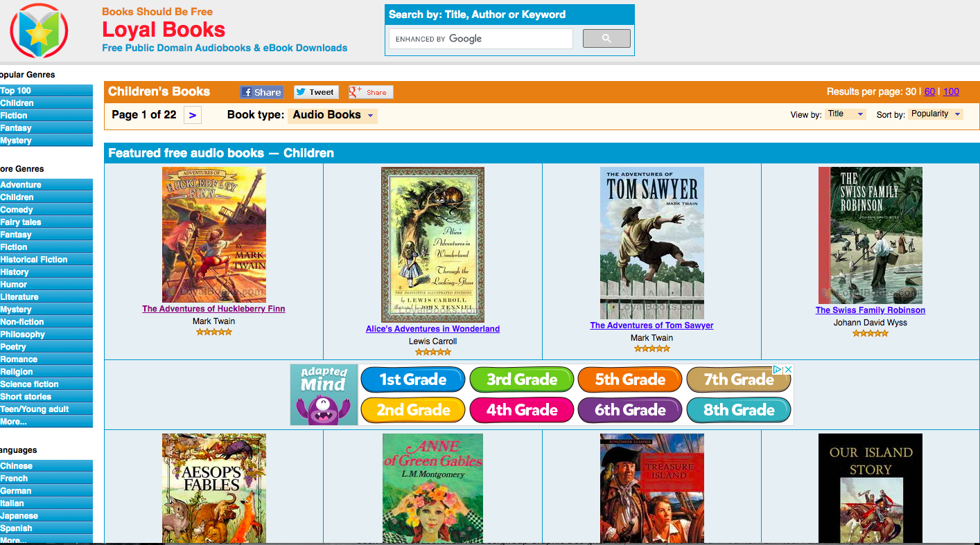Click the Loyal Books logo icon

[39, 30]
